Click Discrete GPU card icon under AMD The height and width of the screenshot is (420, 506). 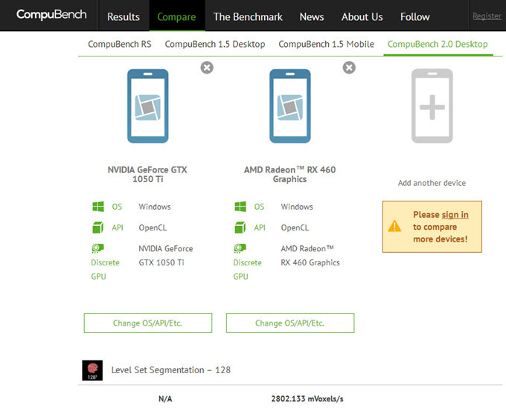click(240, 248)
